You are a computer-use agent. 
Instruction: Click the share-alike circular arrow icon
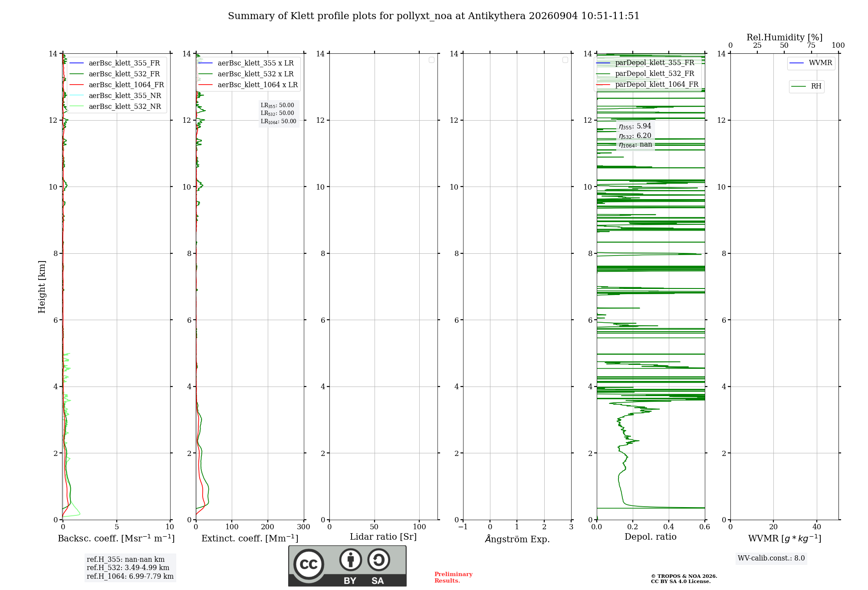(378, 560)
